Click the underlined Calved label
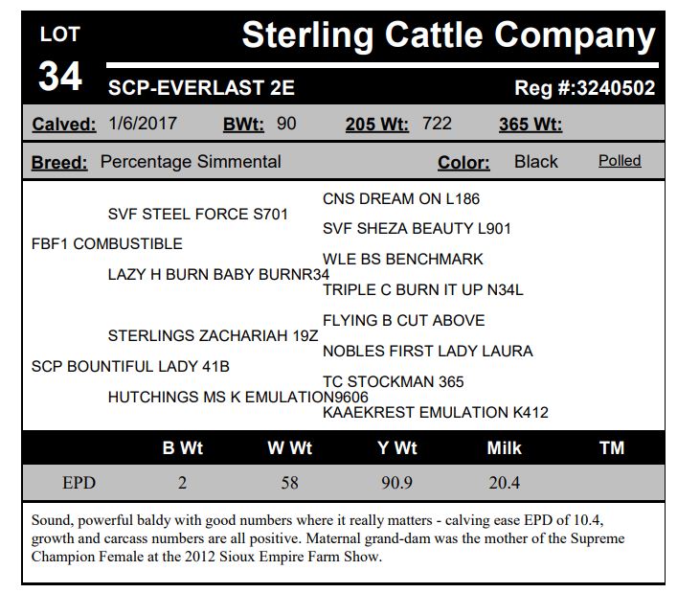 tap(64, 125)
